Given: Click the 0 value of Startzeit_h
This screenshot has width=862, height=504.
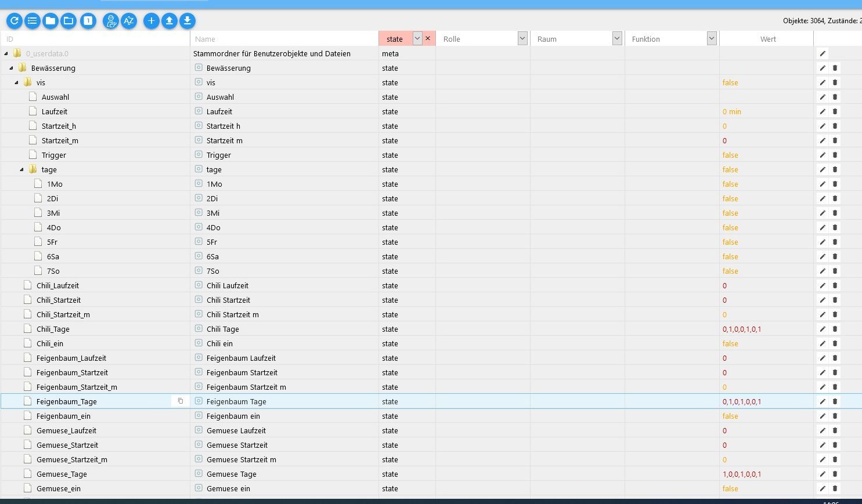Looking at the screenshot, I should [x=724, y=126].
